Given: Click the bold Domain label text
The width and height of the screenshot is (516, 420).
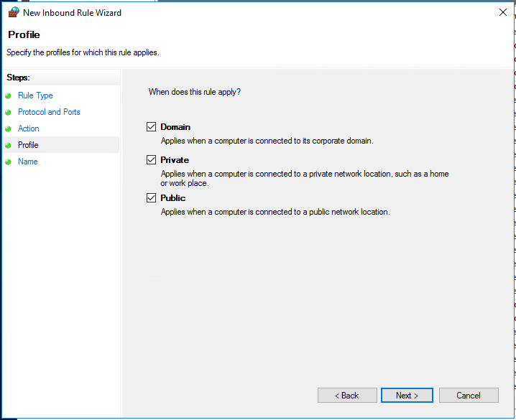Looking at the screenshot, I should (175, 127).
